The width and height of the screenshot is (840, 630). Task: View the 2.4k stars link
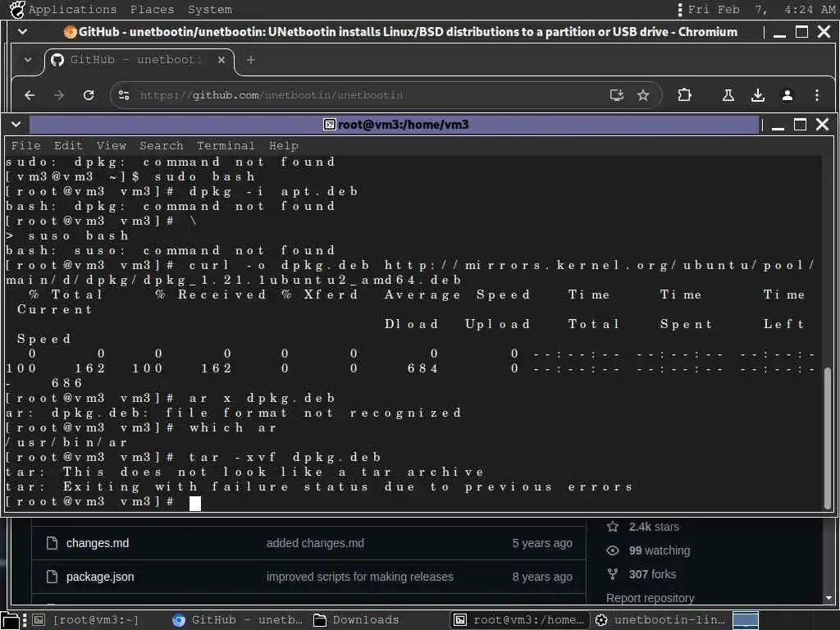tap(654, 527)
